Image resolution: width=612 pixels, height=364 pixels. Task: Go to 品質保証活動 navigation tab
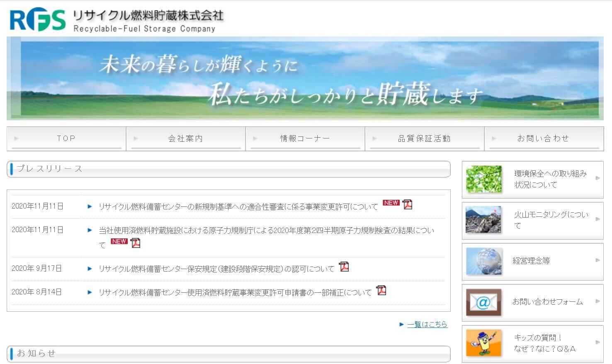(x=424, y=138)
